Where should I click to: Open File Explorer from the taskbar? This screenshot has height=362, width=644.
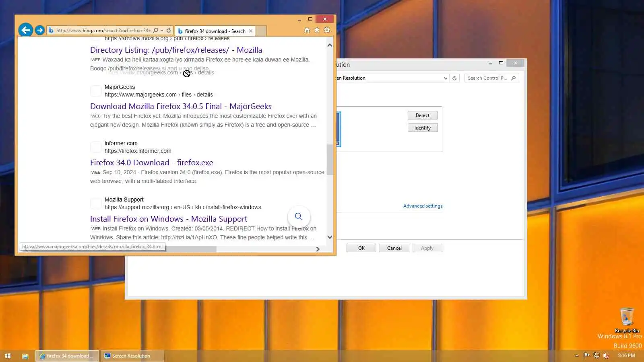(25, 356)
